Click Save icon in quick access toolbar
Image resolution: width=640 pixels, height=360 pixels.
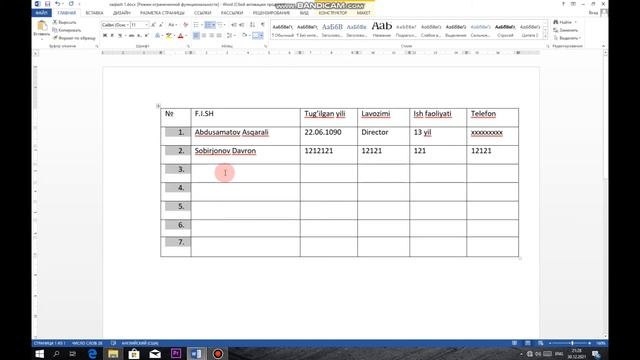(x=47, y=4)
